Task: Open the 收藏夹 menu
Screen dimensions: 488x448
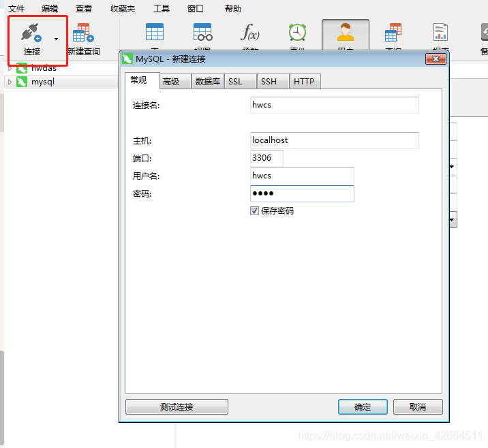Action: pyautogui.click(x=123, y=9)
